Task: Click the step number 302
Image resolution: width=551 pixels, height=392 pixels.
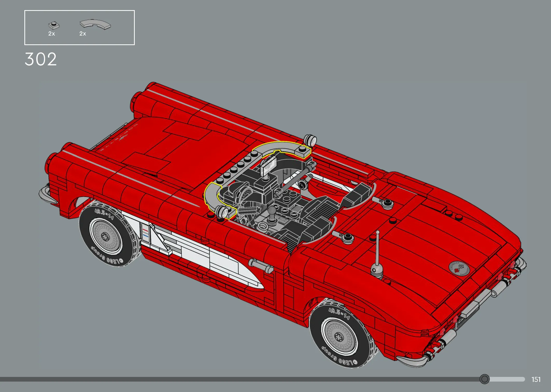Action: 41,59
